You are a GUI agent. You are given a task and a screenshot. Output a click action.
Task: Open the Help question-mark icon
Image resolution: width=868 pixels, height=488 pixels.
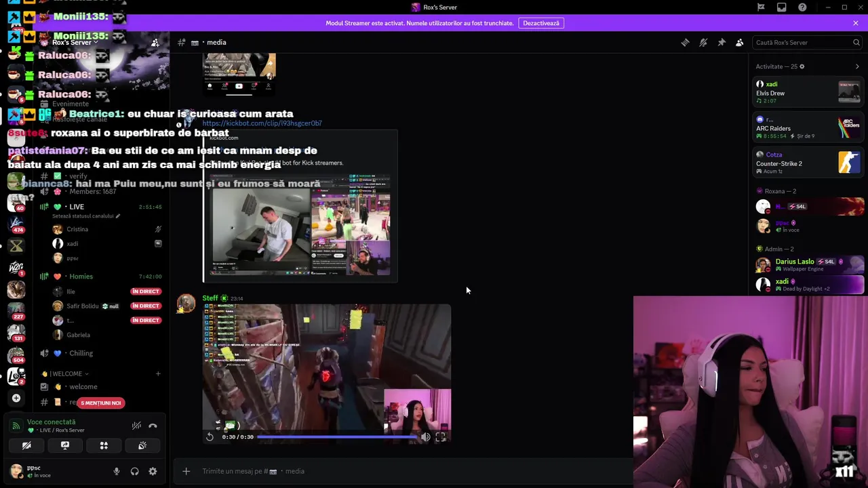[x=803, y=7]
